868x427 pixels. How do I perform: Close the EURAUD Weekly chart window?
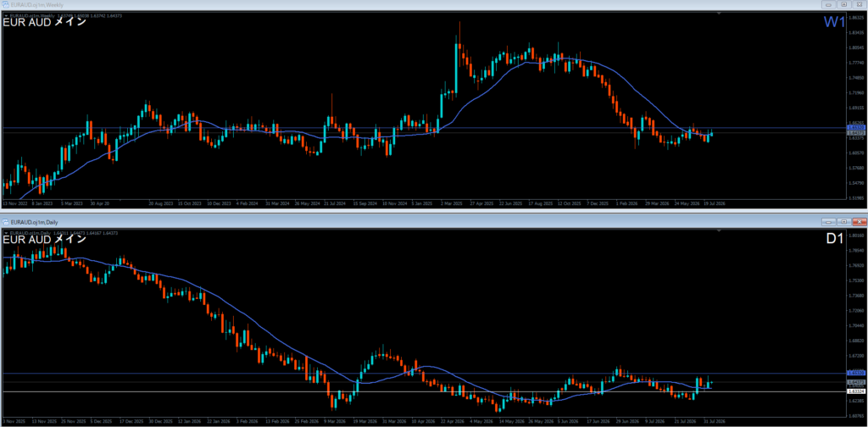coord(860,4)
